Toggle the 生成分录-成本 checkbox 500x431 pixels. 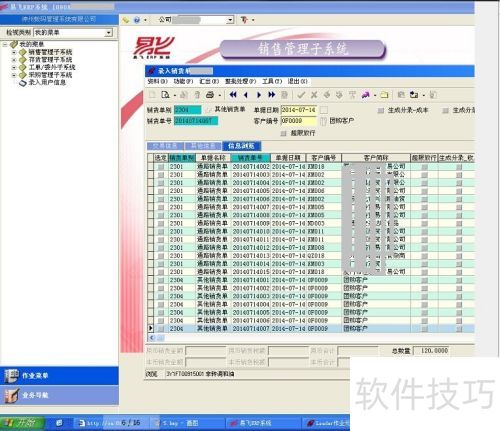(381, 110)
